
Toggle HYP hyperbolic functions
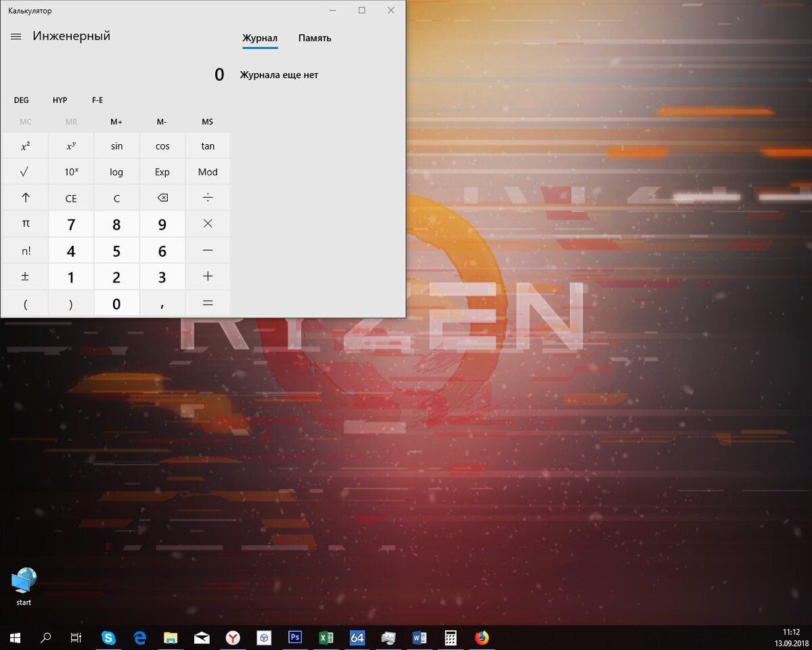[60, 100]
